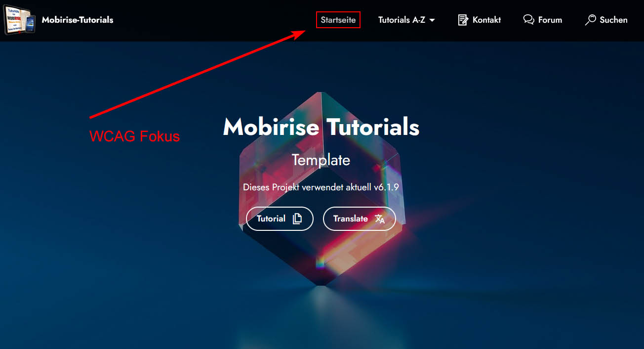Click the document icon in Tutorial button
This screenshot has height=349, width=644.
tap(297, 218)
